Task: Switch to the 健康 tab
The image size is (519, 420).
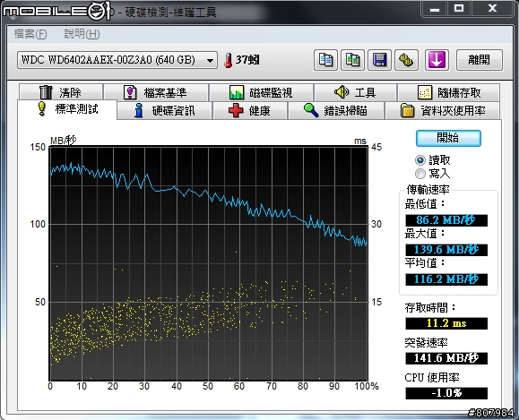Action: click(x=250, y=110)
